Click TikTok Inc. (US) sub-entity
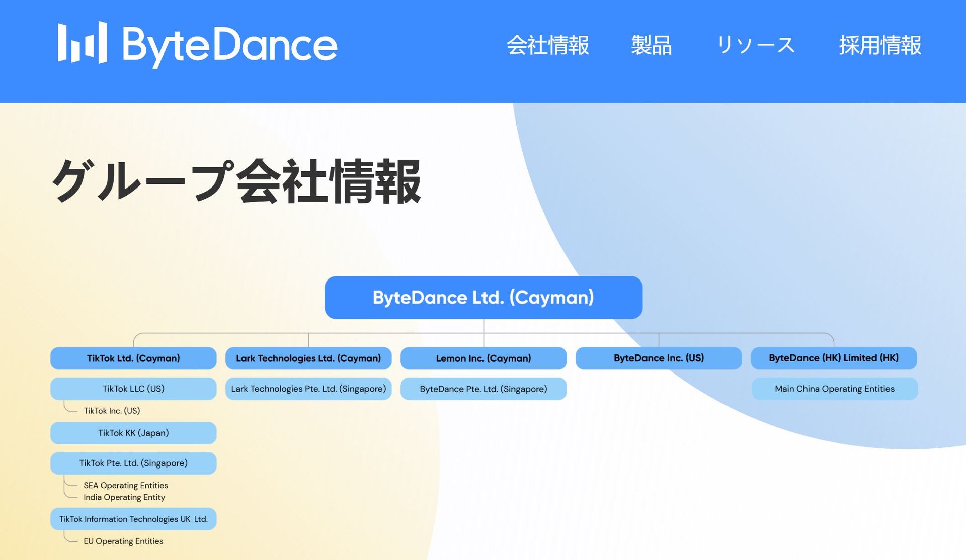The height and width of the screenshot is (560, 966). coord(112,411)
